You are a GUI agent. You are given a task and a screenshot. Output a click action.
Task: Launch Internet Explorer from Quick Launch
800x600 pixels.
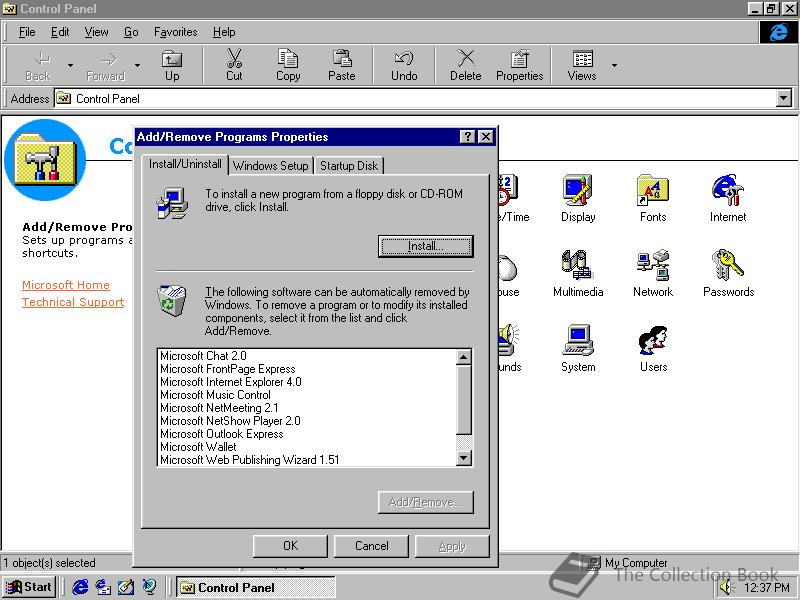point(80,587)
